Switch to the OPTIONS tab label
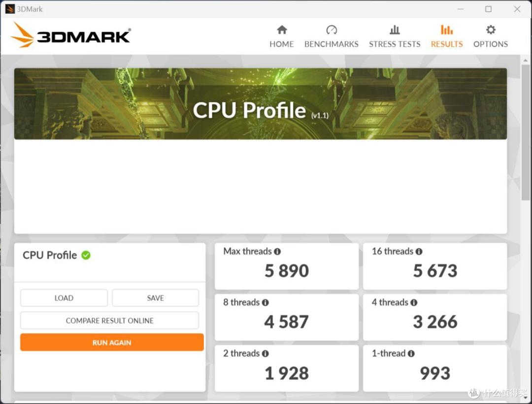The image size is (532, 404). pos(491,44)
